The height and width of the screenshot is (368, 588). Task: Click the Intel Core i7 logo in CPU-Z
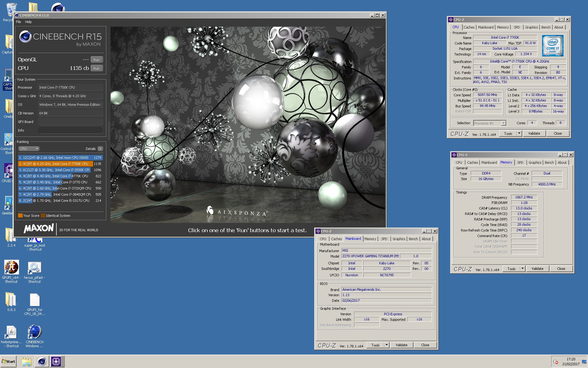(x=552, y=46)
